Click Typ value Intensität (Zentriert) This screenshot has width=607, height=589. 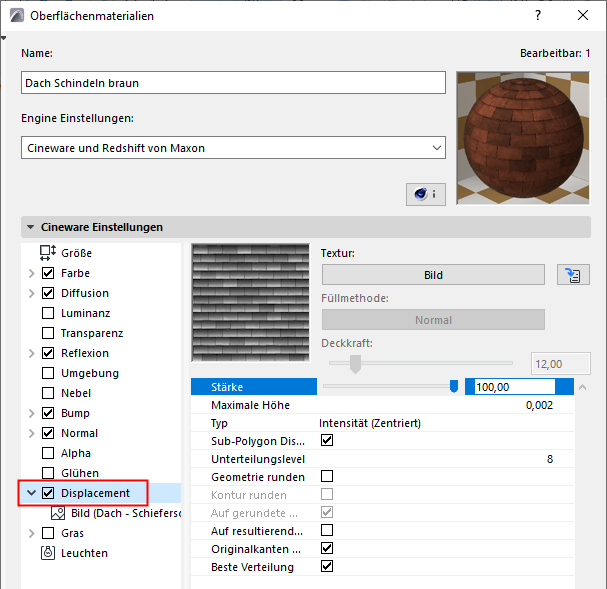click(x=370, y=423)
